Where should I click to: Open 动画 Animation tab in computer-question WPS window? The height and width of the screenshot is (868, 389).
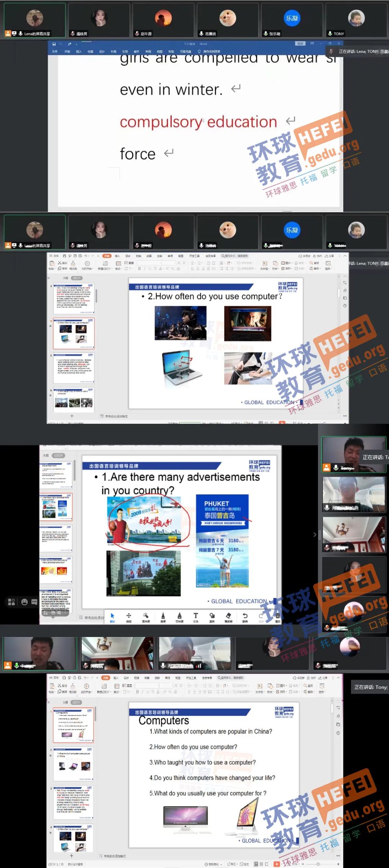[149, 256]
